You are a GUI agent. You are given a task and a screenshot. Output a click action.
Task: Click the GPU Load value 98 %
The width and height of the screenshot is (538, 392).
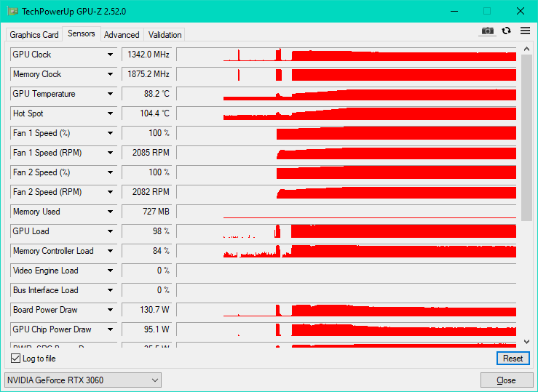pyautogui.click(x=147, y=231)
